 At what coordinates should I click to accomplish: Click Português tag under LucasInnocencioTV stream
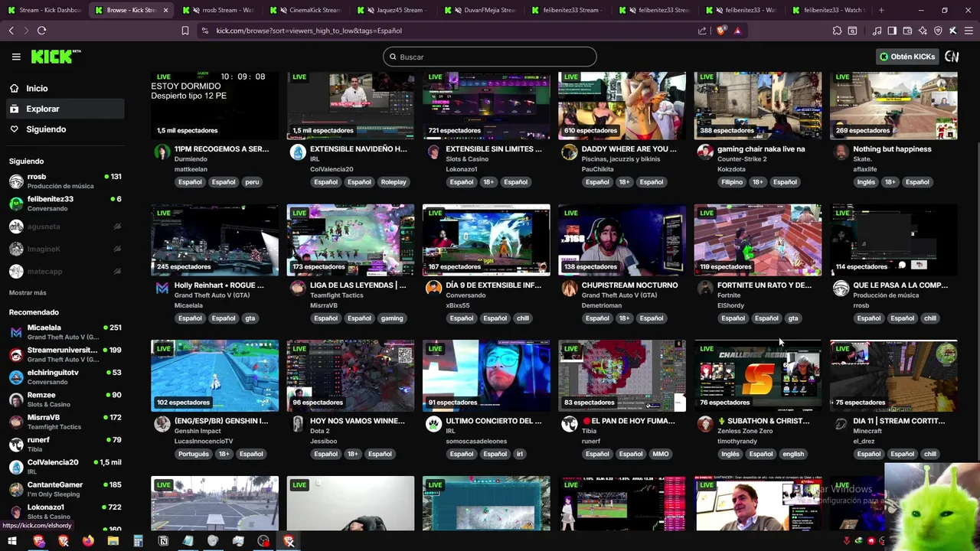pyautogui.click(x=194, y=454)
